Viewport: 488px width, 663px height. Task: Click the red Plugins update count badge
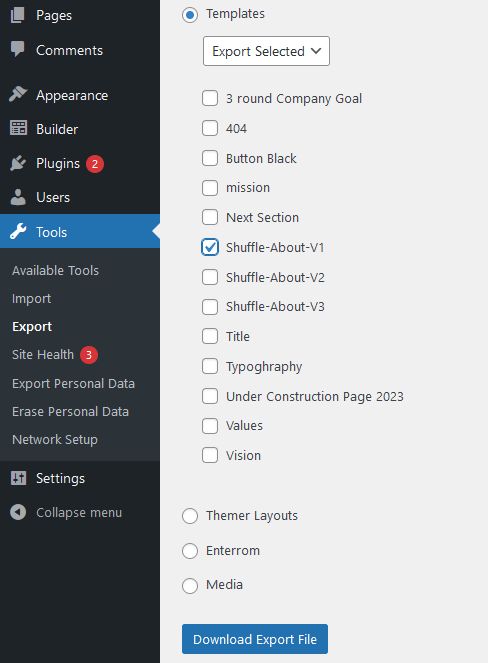coord(95,164)
